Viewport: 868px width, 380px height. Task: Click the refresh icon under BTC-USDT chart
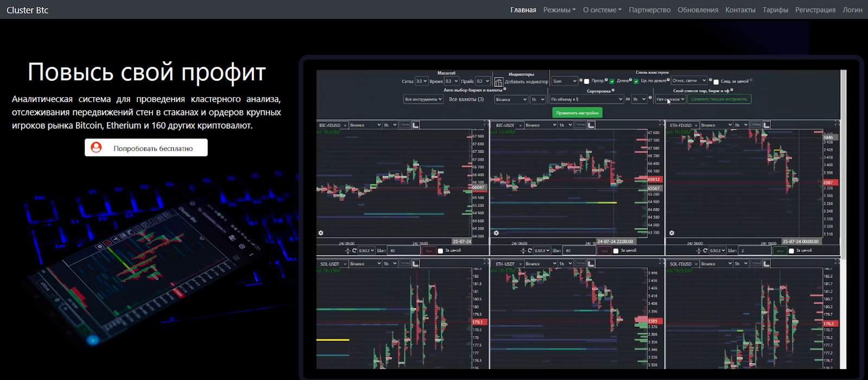[x=529, y=251]
